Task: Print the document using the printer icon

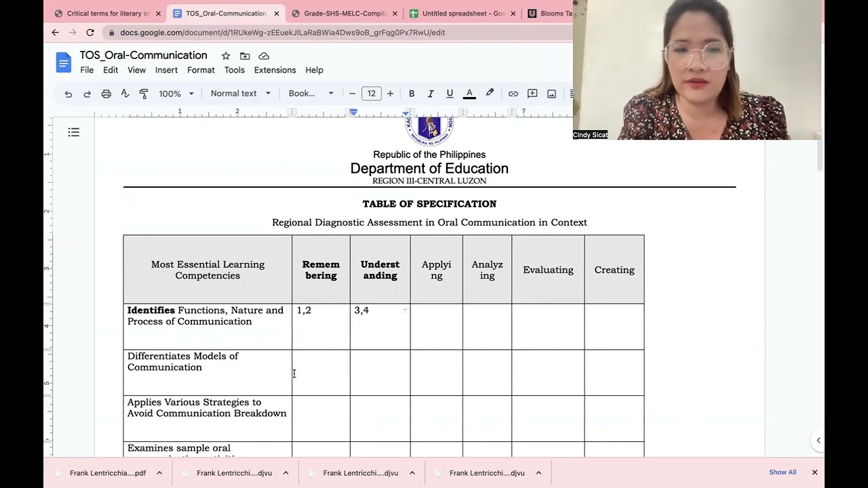Action: [106, 94]
